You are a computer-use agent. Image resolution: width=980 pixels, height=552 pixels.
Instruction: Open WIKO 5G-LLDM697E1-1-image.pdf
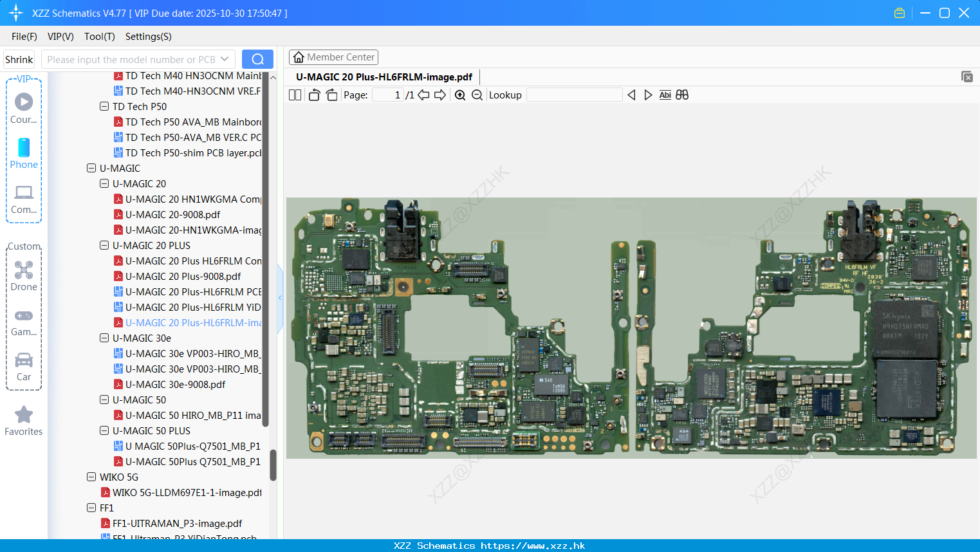181,493
